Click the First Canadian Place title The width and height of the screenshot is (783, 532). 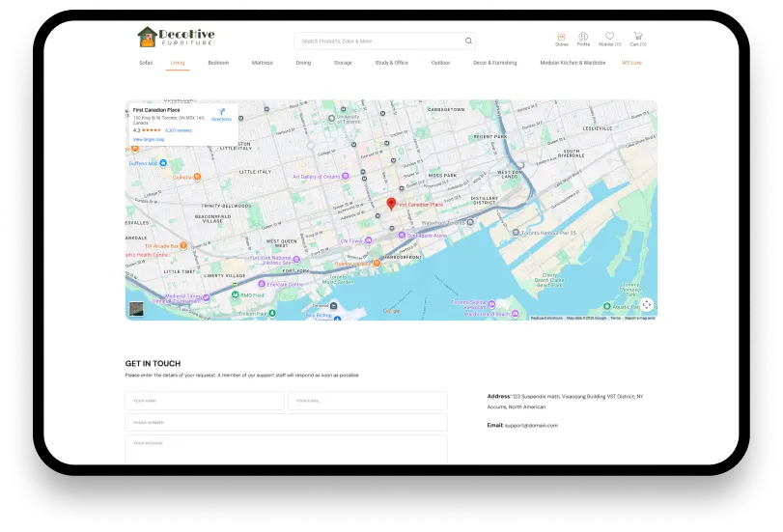pyautogui.click(x=156, y=110)
